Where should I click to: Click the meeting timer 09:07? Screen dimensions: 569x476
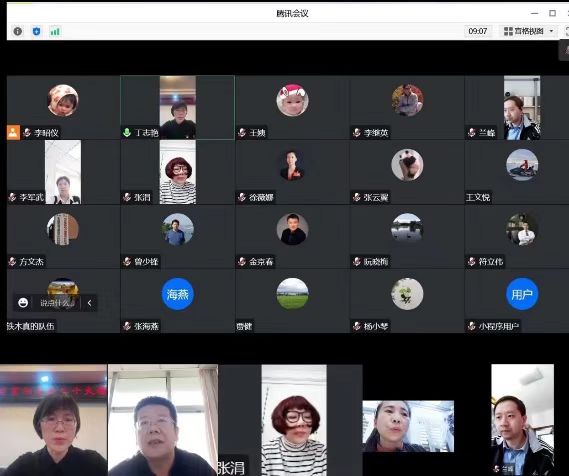[478, 32]
